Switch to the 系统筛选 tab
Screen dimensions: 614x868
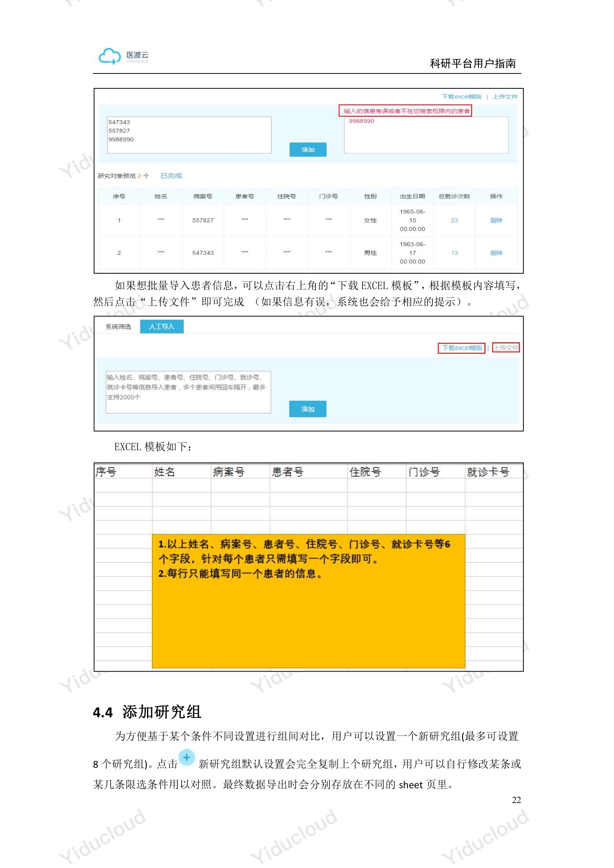pyautogui.click(x=118, y=327)
